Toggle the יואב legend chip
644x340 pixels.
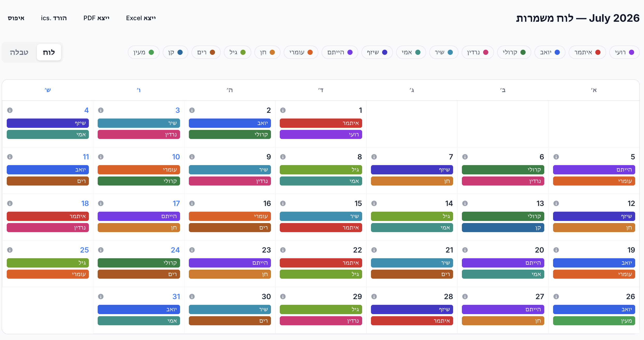click(550, 52)
